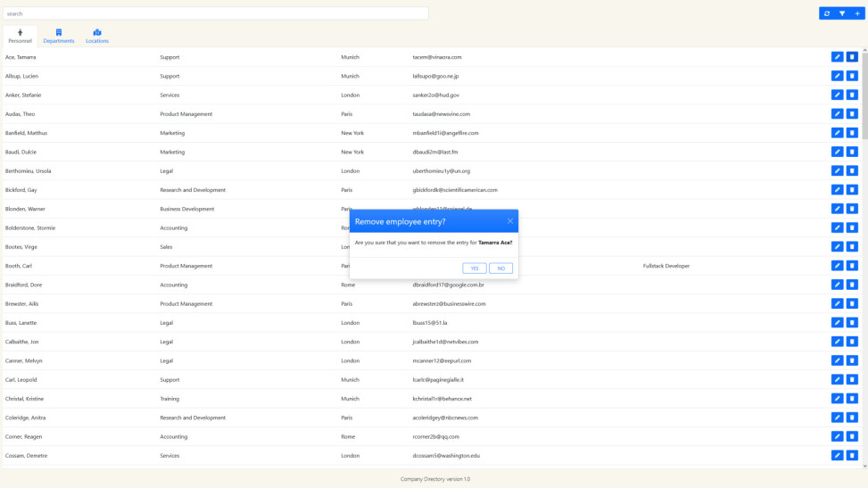
Task: Switch to the Departments tab
Action: 59,37
